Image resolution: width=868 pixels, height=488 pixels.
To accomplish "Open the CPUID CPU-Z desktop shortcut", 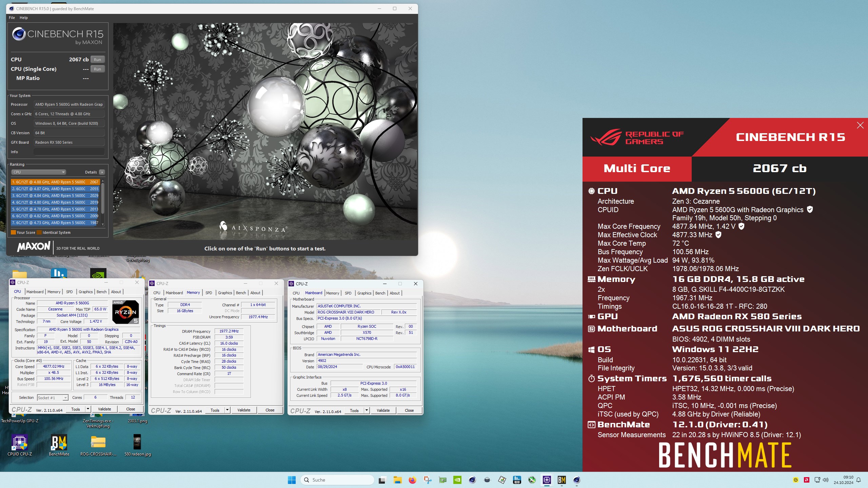I will (x=20, y=445).
